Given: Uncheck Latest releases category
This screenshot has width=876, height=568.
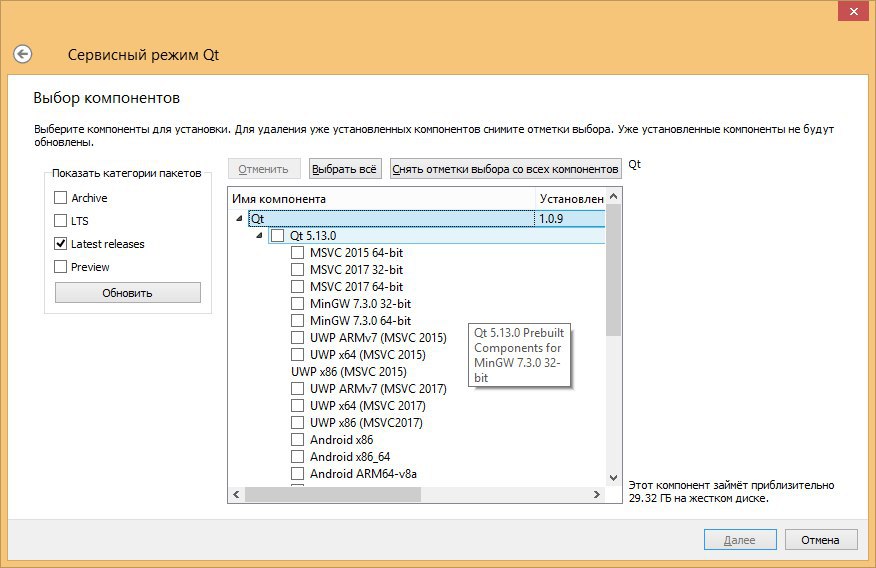Looking at the screenshot, I should [x=60, y=244].
